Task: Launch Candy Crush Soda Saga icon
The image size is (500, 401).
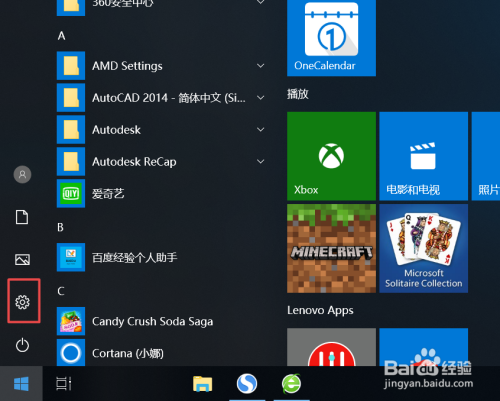Action: point(71,321)
